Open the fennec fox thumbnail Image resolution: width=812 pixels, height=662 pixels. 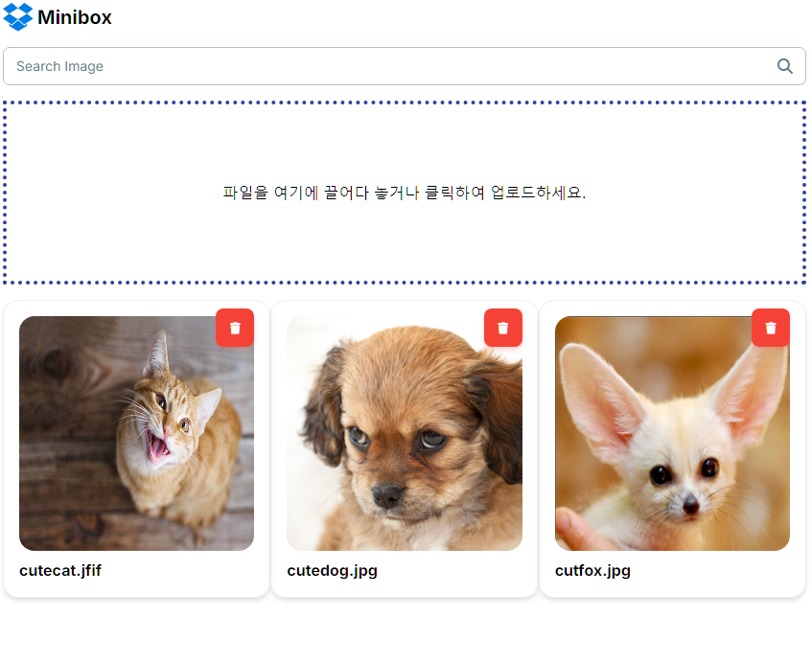pyautogui.click(x=672, y=433)
